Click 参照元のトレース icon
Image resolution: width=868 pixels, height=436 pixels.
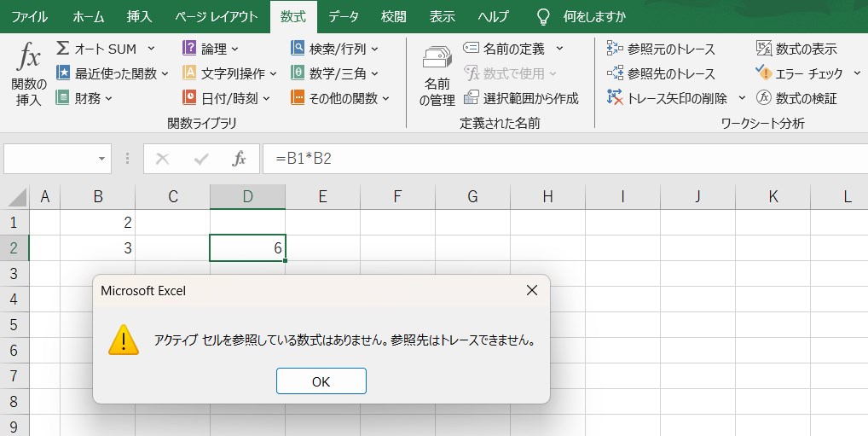(615, 49)
